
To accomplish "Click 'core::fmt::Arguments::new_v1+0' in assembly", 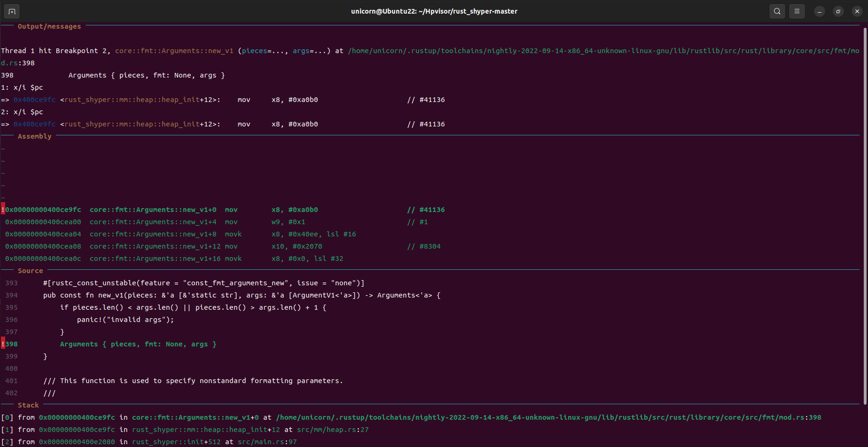I will (153, 210).
